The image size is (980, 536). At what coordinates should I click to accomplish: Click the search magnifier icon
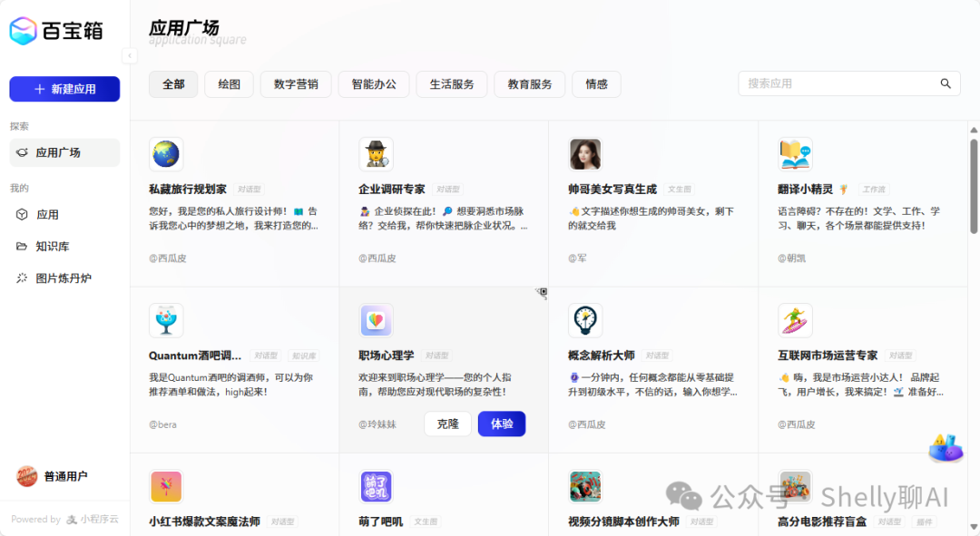pyautogui.click(x=946, y=83)
